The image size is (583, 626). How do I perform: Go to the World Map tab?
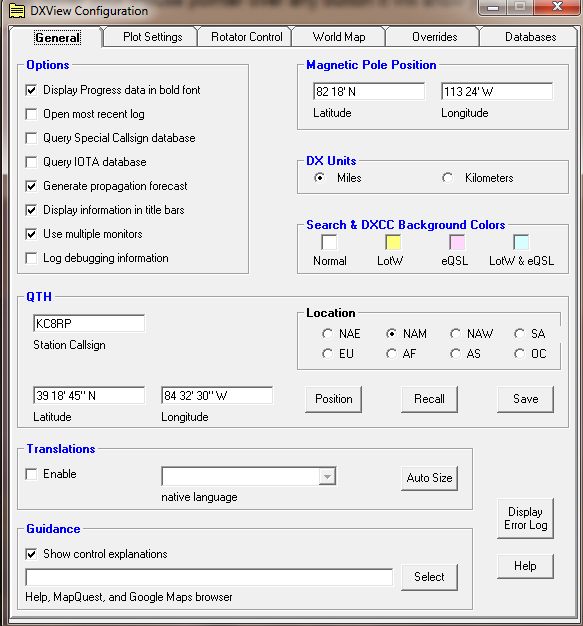pos(339,37)
